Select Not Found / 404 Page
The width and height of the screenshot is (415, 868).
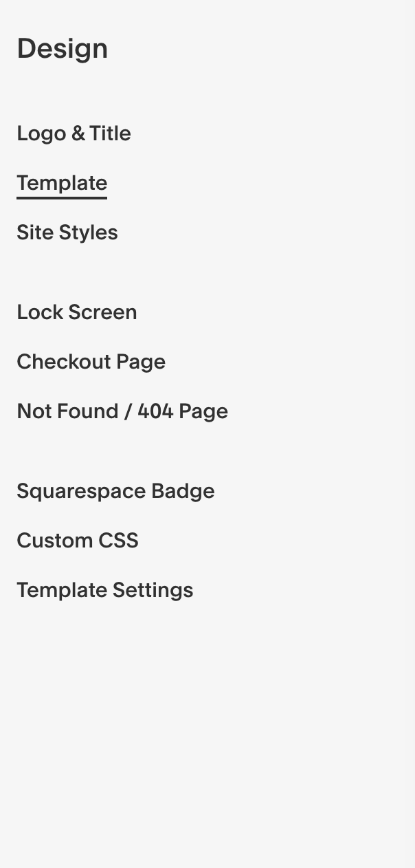click(x=122, y=412)
